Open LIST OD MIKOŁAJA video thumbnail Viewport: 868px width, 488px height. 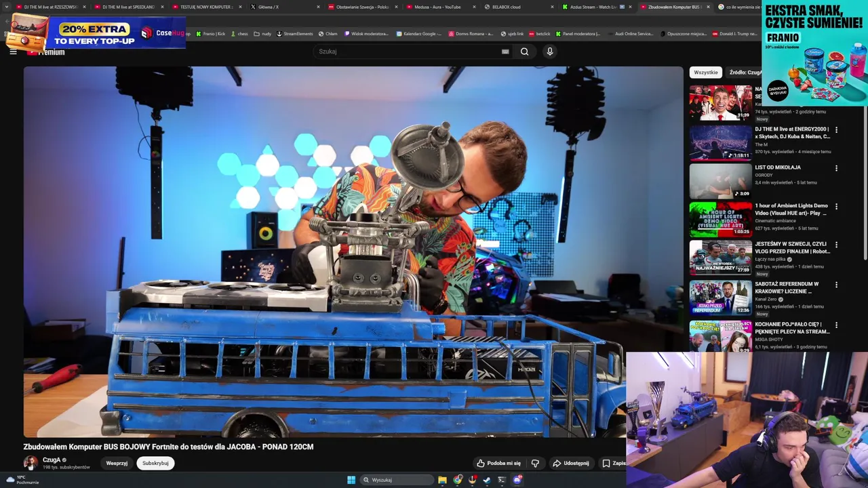[721, 181]
